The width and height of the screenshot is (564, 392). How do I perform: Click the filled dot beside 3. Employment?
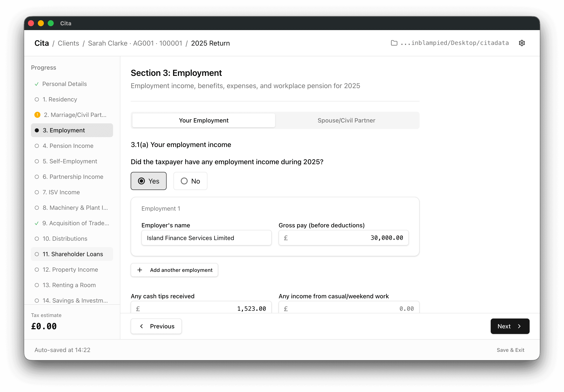[37, 130]
